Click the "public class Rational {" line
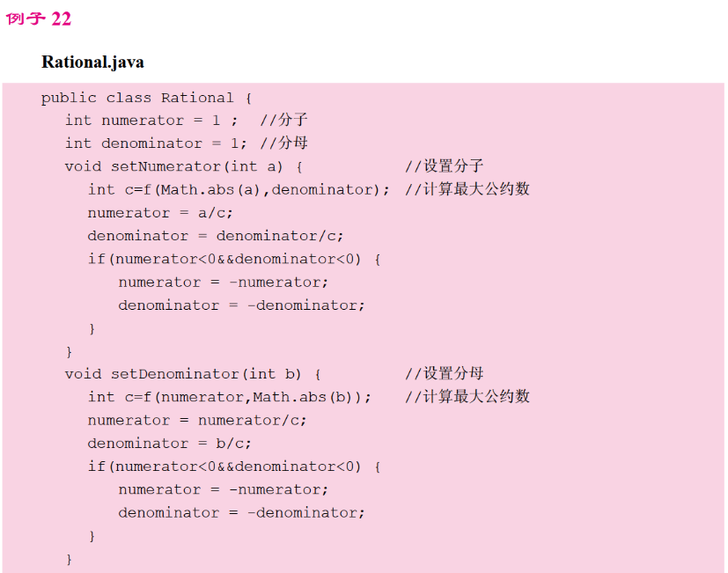Screen dimensions: 728x573 pos(146,98)
